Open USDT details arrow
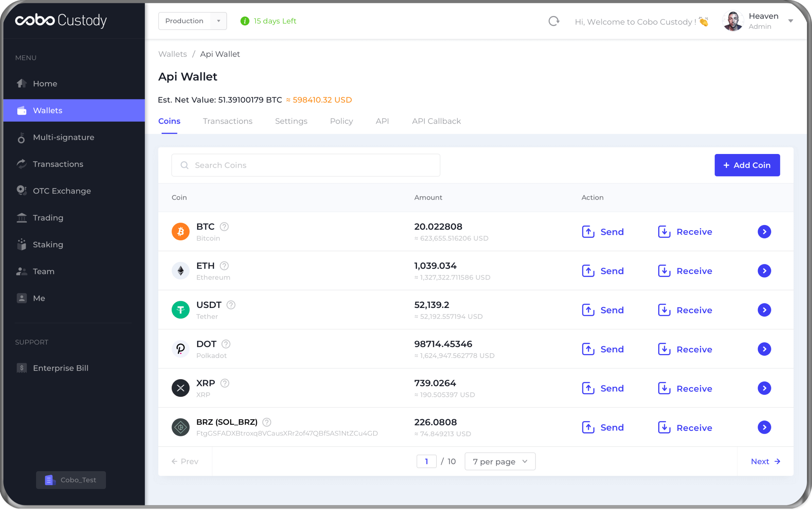Screen dimensions: 812x510 765,310
